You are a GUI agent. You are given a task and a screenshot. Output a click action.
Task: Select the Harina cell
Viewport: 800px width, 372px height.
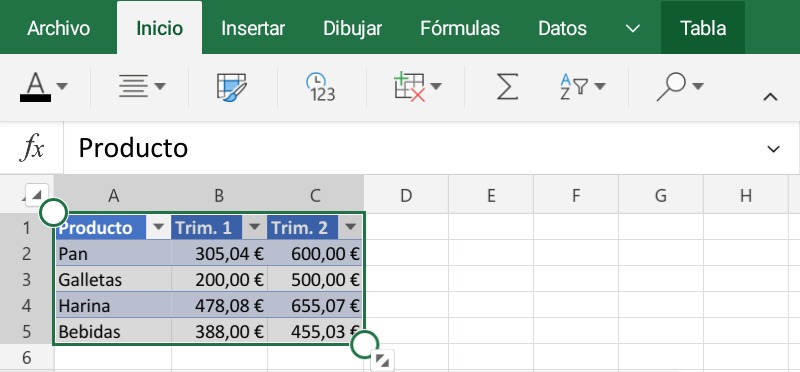pos(113,305)
